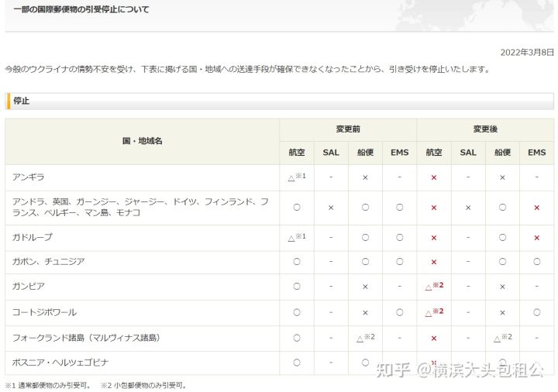
Task: Select the row name starting アンドラ、英国
Action: 140,207
